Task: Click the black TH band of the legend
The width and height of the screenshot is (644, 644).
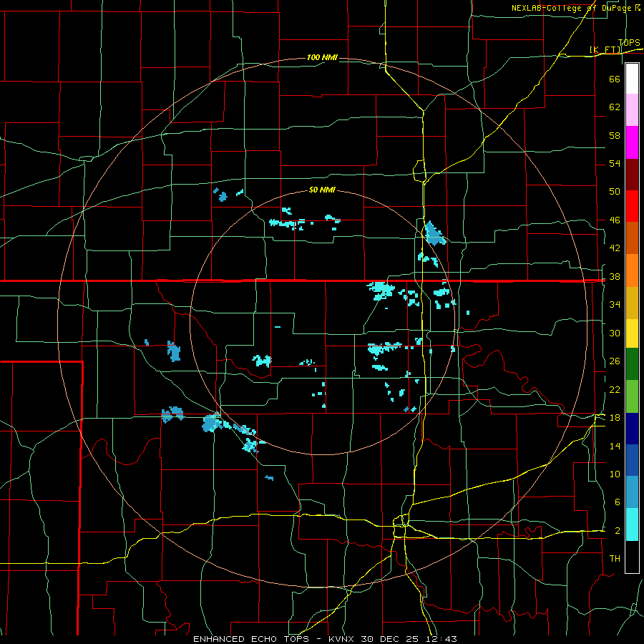Action: point(632,557)
